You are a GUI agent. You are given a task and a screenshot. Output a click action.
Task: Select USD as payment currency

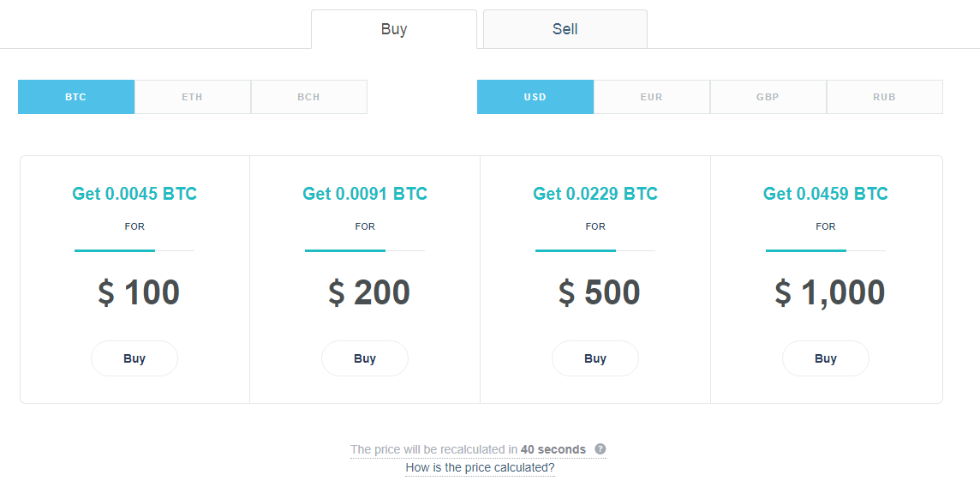[535, 97]
